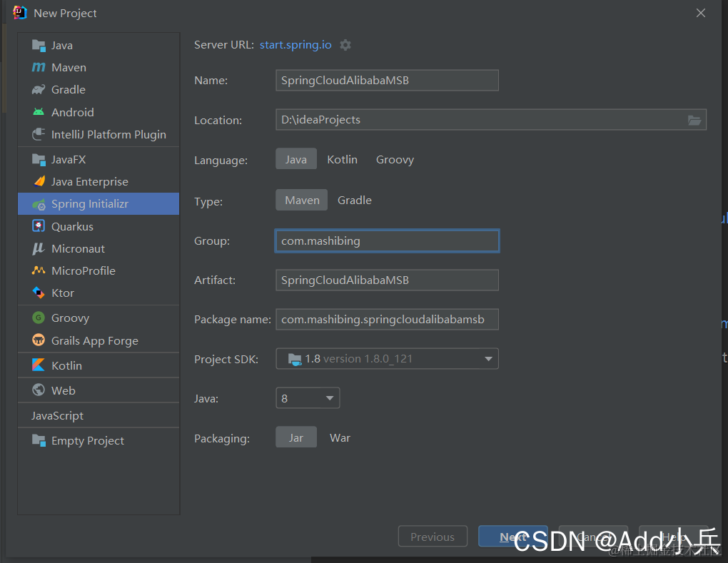
Task: Click the browse folder icon in Location
Action: click(x=694, y=120)
